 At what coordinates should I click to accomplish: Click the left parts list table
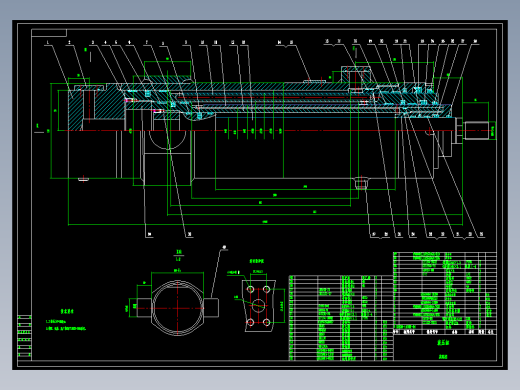341,318
